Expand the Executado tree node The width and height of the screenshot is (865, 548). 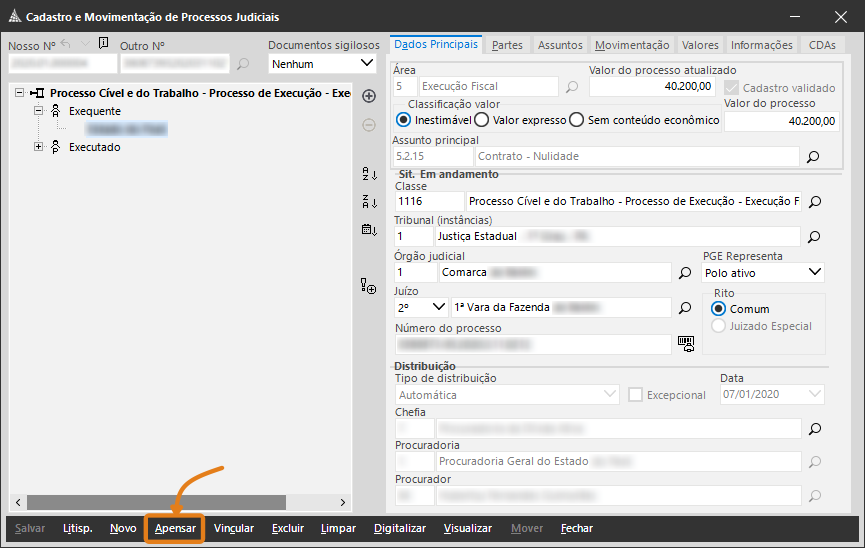39,147
